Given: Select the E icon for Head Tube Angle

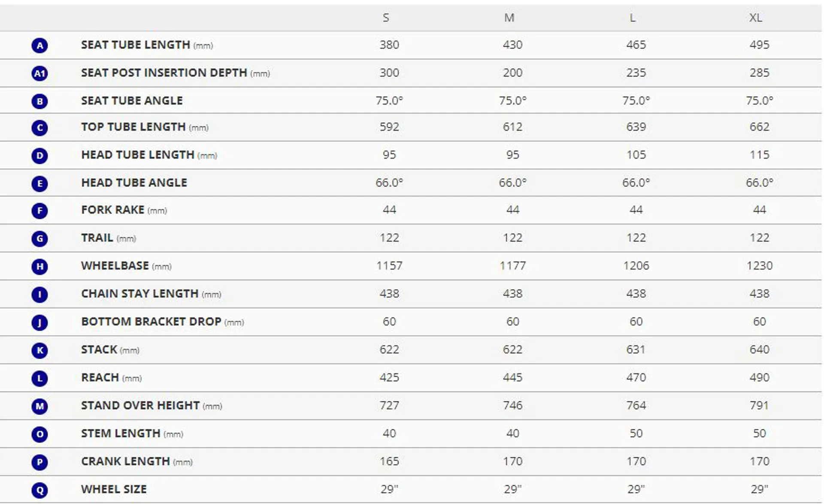Looking at the screenshot, I should (x=39, y=184).
